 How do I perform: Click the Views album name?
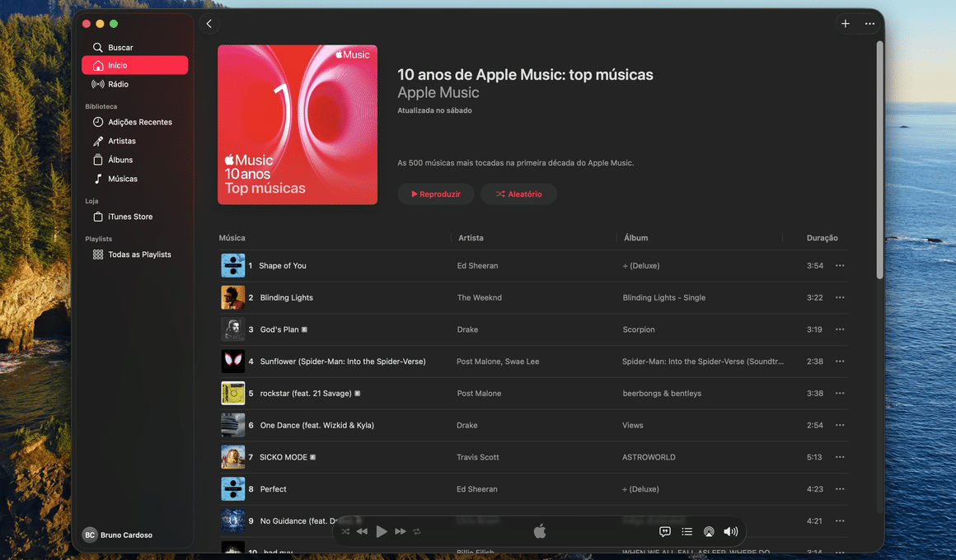click(632, 425)
